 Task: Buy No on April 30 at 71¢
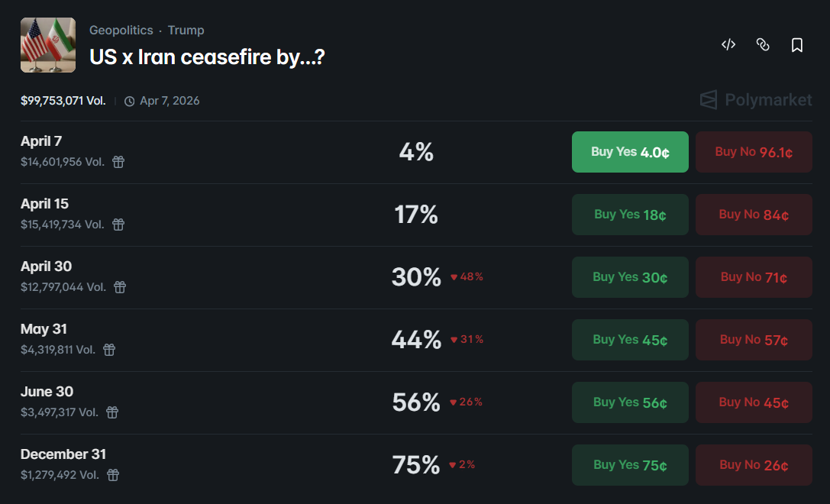754,277
